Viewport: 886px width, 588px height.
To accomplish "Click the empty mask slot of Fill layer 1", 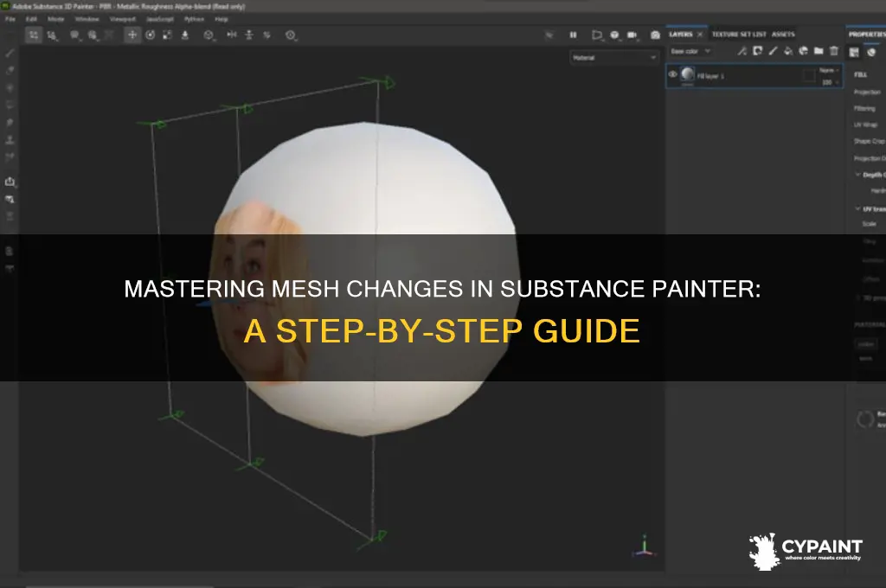I will click(809, 76).
